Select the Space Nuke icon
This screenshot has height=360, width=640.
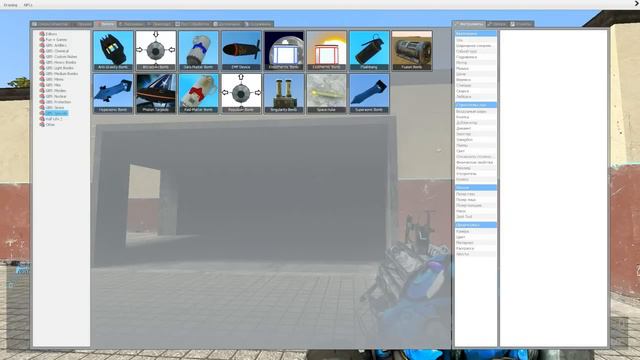[327, 93]
